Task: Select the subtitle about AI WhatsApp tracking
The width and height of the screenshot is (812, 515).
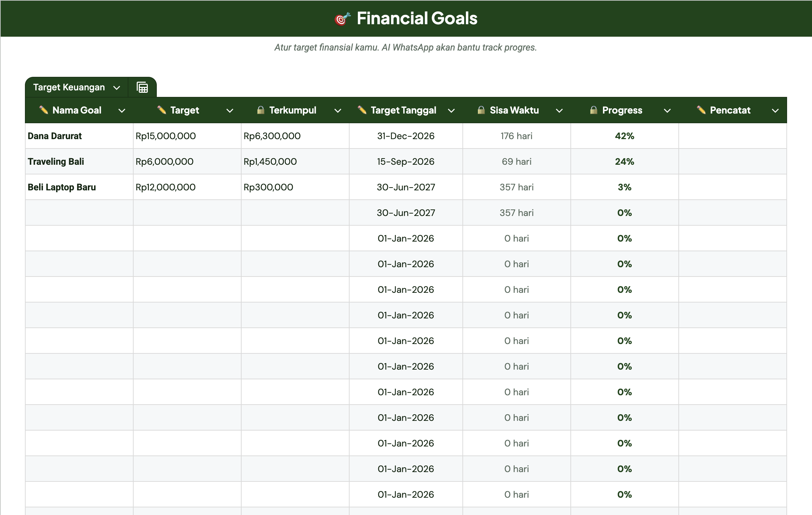Action: (406, 47)
